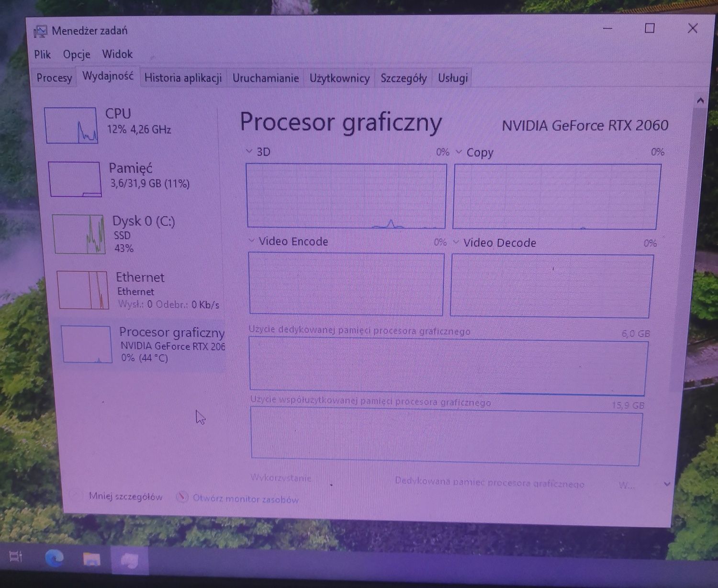Click the NVIDIA GeForce RTX 2060 heading
This screenshot has width=718, height=588.
tap(585, 126)
